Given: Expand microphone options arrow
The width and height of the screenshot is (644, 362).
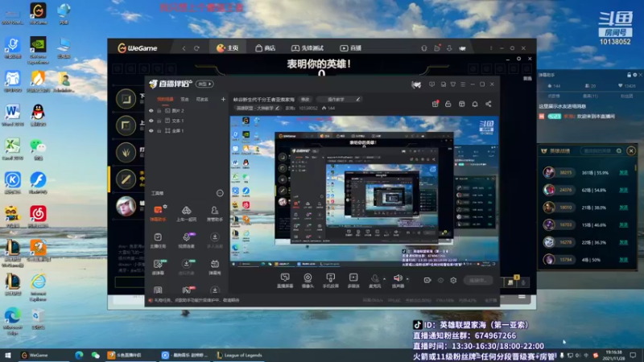Looking at the screenshot, I should [385, 279].
